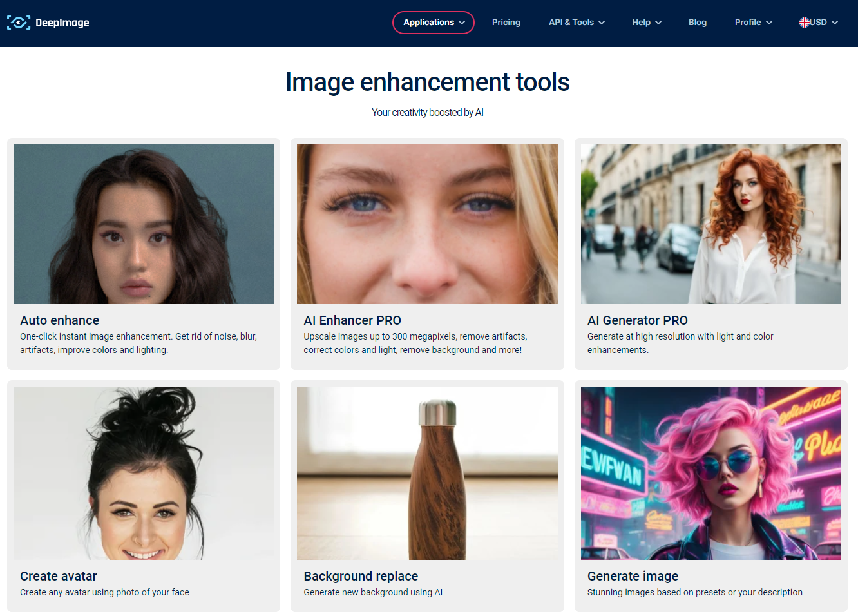Open the AI Generator PRO tool
Viewport: 858px width, 616px height.
[x=638, y=320]
